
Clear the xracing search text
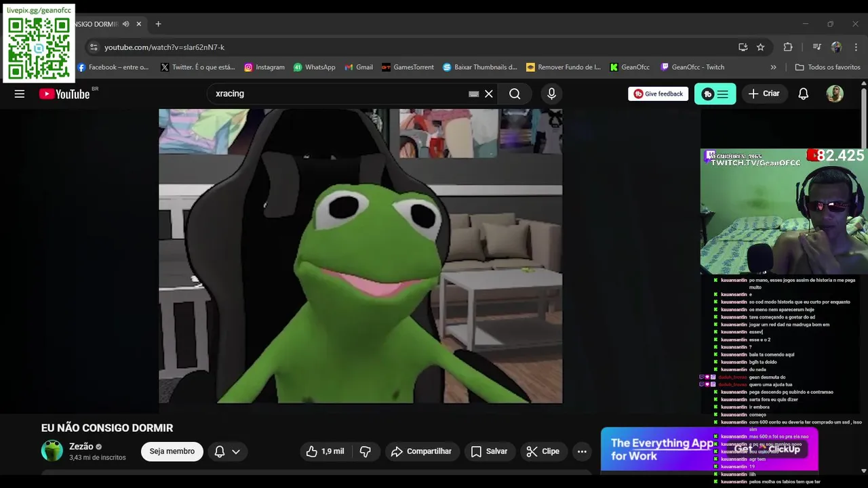click(488, 94)
